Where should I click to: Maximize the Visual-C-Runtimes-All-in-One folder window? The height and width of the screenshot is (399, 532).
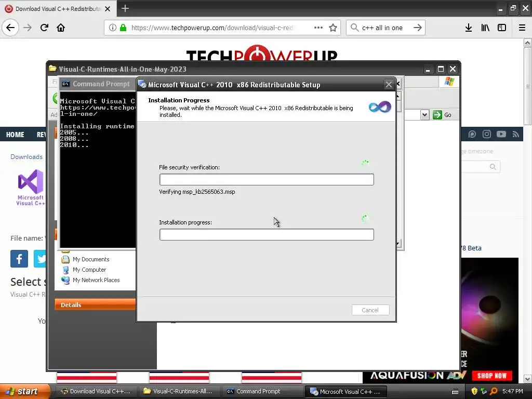tap(441, 69)
